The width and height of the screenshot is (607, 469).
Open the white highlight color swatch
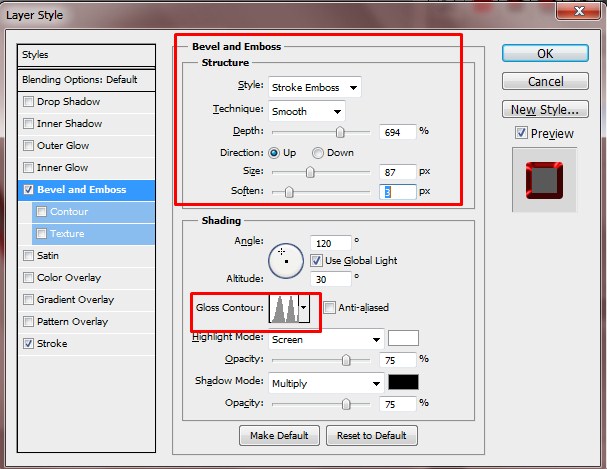point(403,338)
